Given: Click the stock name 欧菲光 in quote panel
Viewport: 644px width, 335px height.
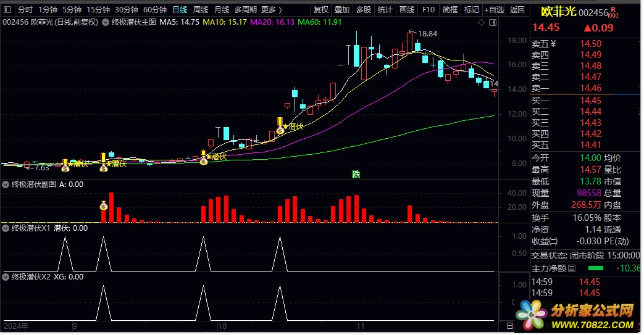Looking at the screenshot, I should click(558, 12).
